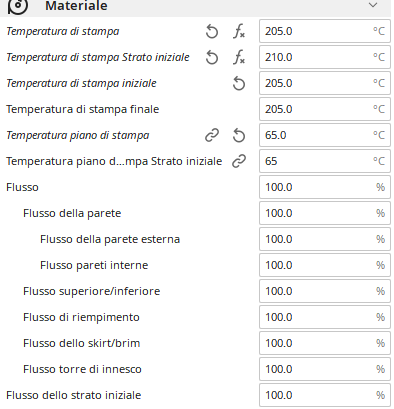The image size is (394, 409).
Task: Reset Temperatura di stampa Strato iniziale value
Action: (x=212, y=58)
